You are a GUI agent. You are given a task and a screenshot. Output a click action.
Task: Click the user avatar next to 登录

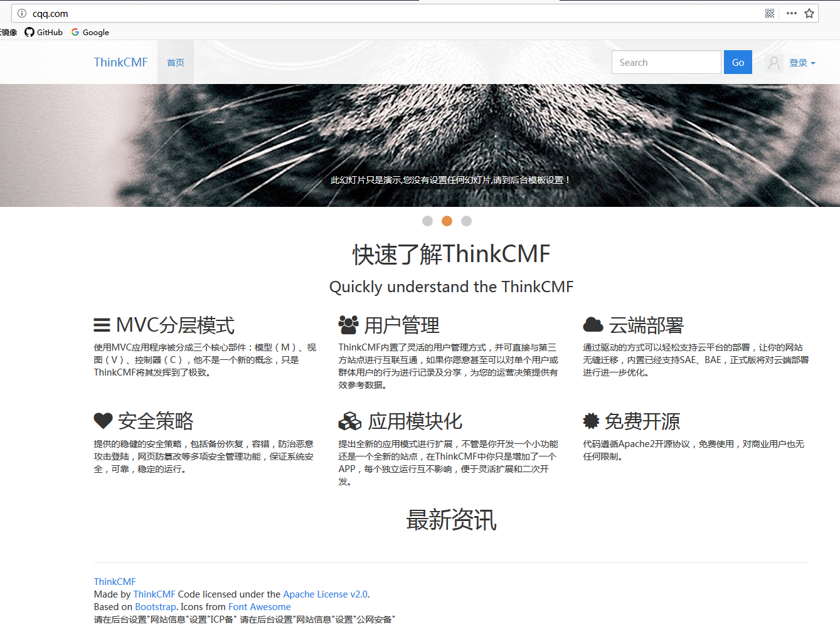tap(773, 62)
